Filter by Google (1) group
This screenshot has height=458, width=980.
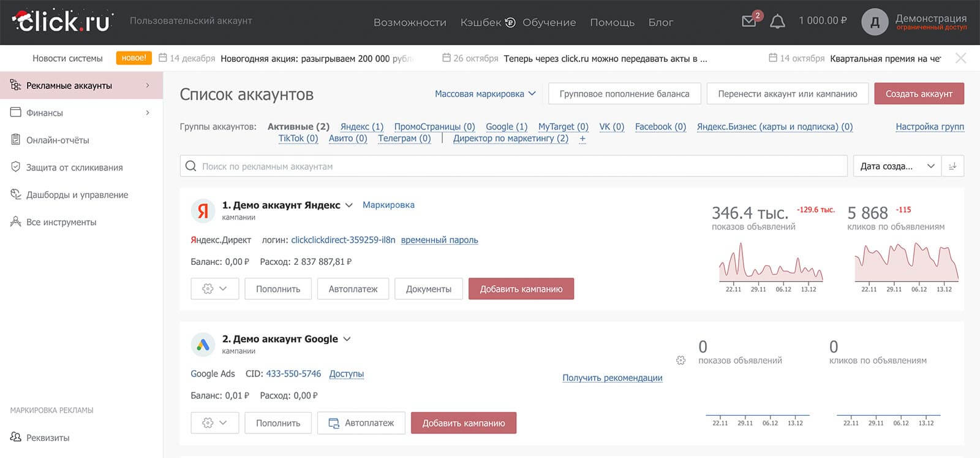tap(507, 127)
